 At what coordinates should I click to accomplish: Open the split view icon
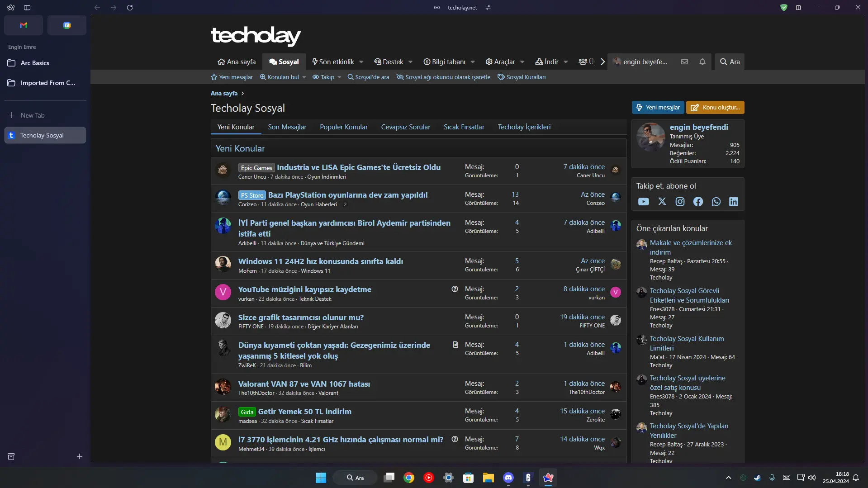click(798, 8)
